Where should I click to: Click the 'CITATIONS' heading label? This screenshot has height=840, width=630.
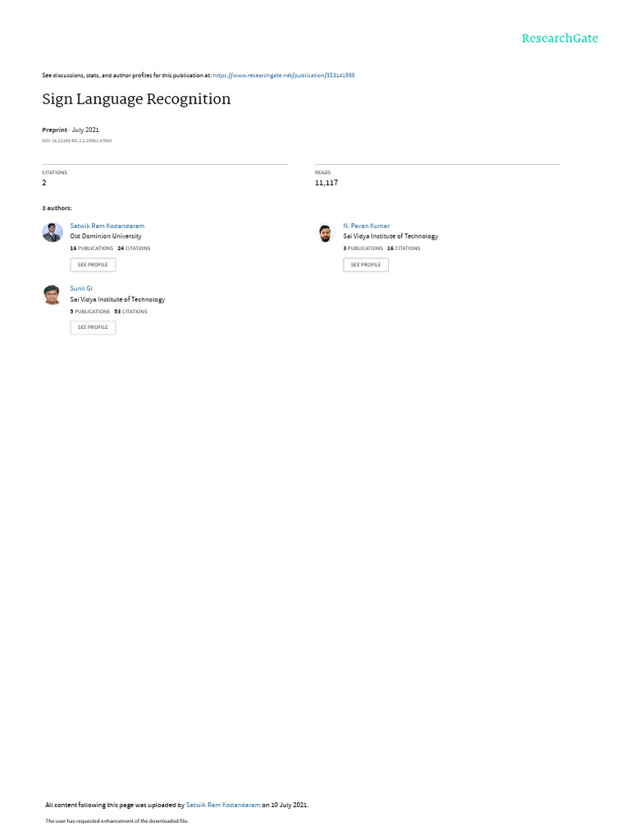pyautogui.click(x=55, y=172)
